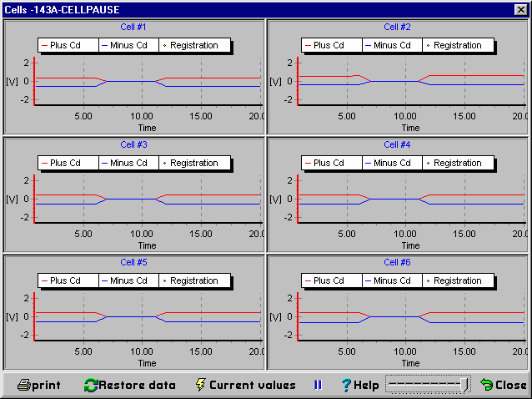Close the Cells window via title bar X
The width and height of the screenshot is (532, 399).
[521, 8]
